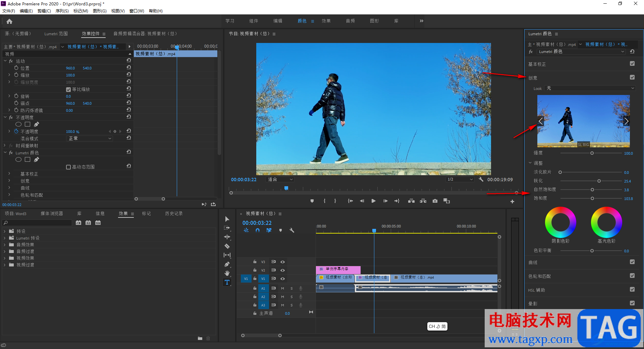Switch to Lumetri Scopes tab
This screenshot has height=349, width=644.
coord(56,34)
